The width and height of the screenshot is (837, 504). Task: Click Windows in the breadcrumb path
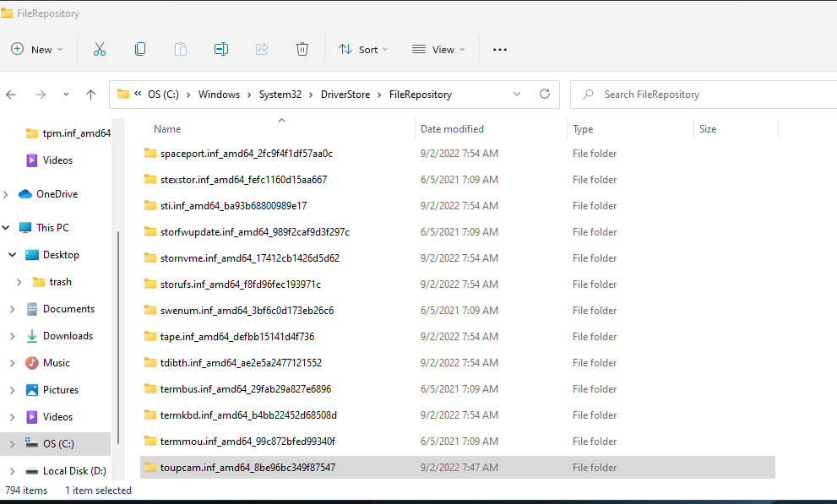click(219, 95)
